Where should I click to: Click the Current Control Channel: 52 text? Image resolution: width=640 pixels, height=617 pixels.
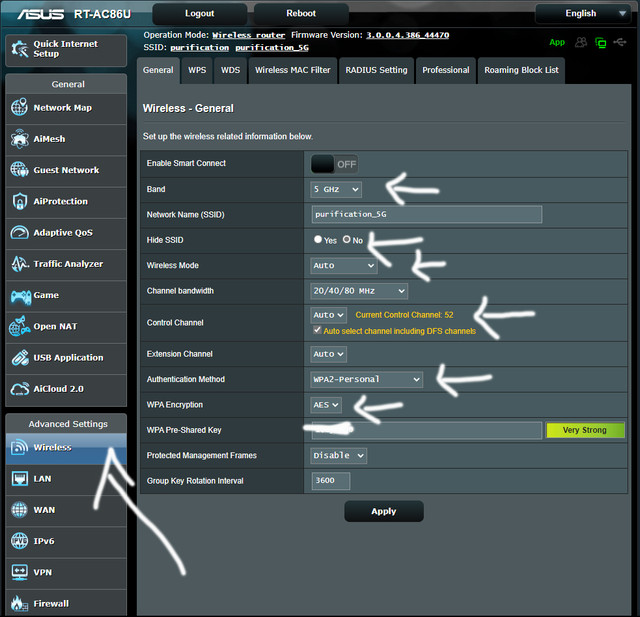click(404, 315)
